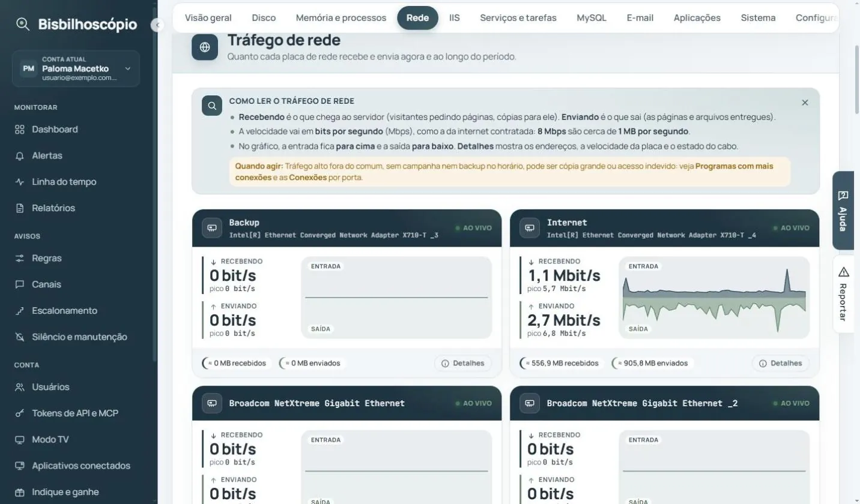Click the Relatórios document icon
This screenshot has height=504, width=860.
(x=20, y=208)
